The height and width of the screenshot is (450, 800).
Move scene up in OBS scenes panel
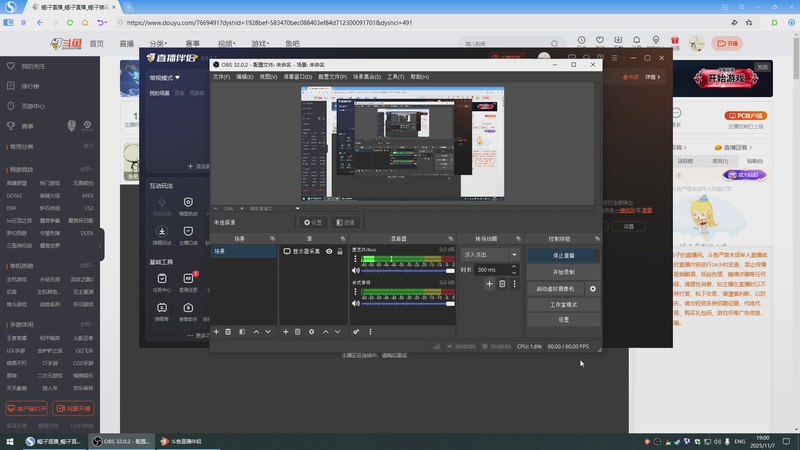256,332
